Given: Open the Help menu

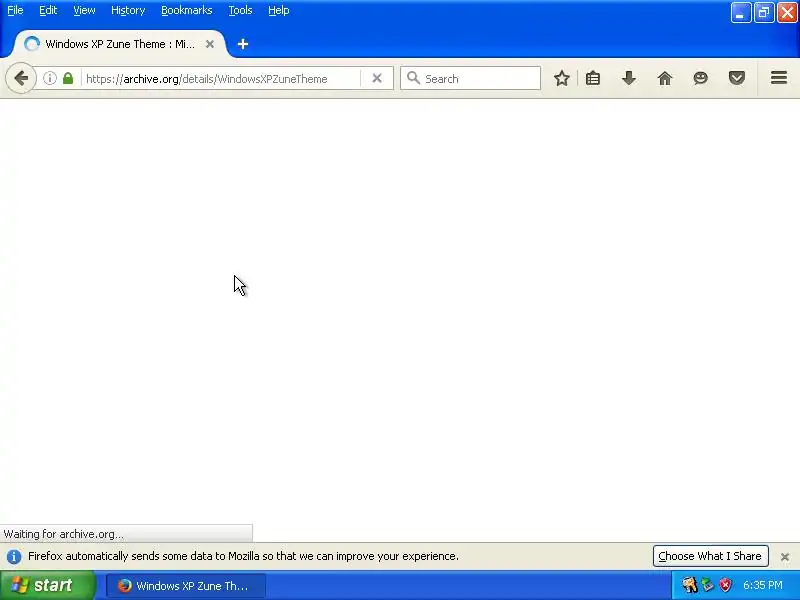Looking at the screenshot, I should 279,10.
